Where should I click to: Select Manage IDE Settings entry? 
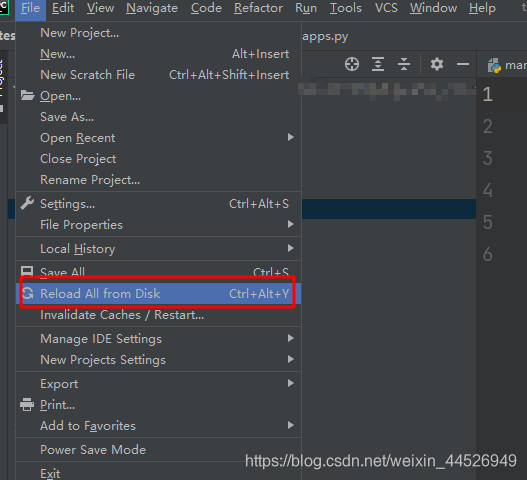click(x=158, y=339)
